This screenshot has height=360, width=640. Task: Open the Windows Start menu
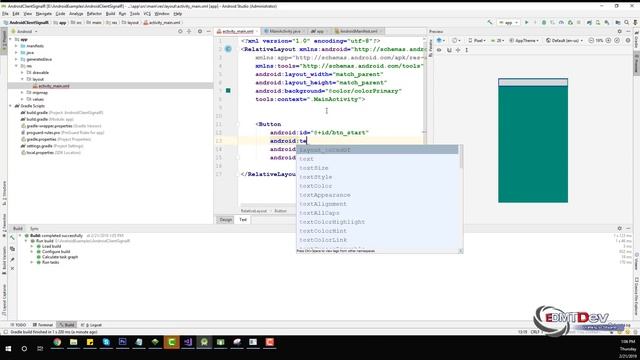[8, 349]
